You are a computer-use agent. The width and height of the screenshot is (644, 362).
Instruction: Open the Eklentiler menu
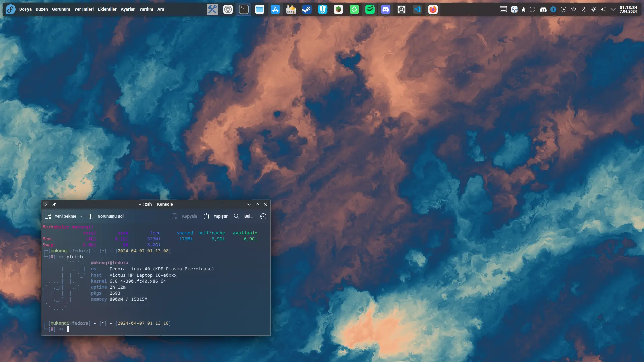(107, 9)
